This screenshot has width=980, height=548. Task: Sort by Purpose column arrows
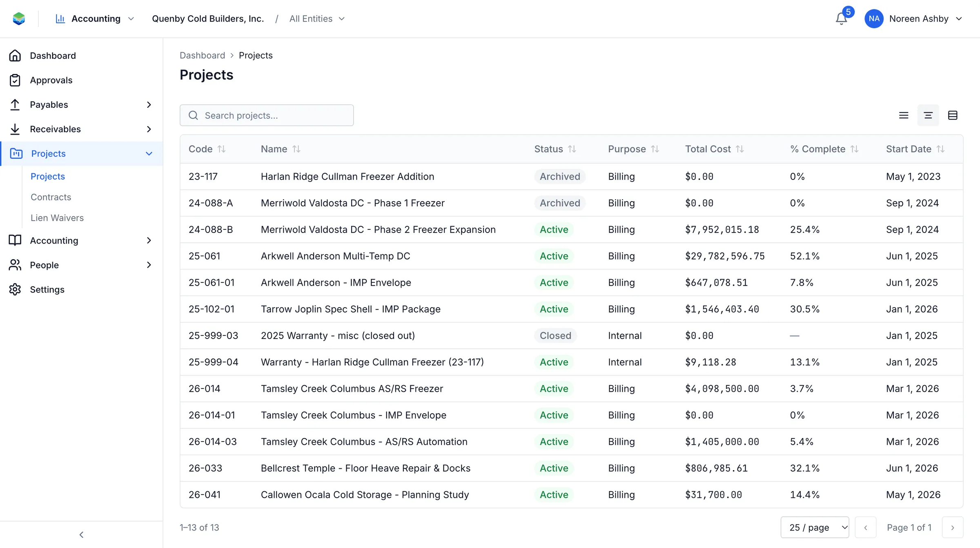pos(655,149)
